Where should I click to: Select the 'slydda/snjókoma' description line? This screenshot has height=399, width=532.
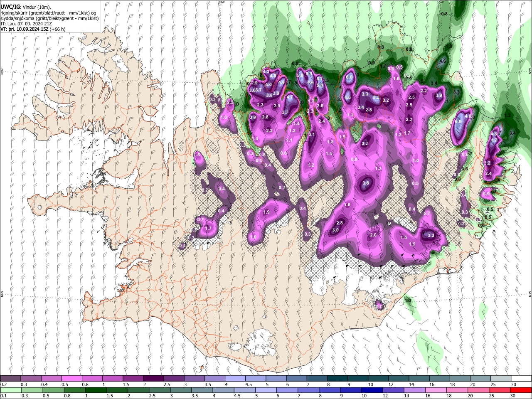49,18
